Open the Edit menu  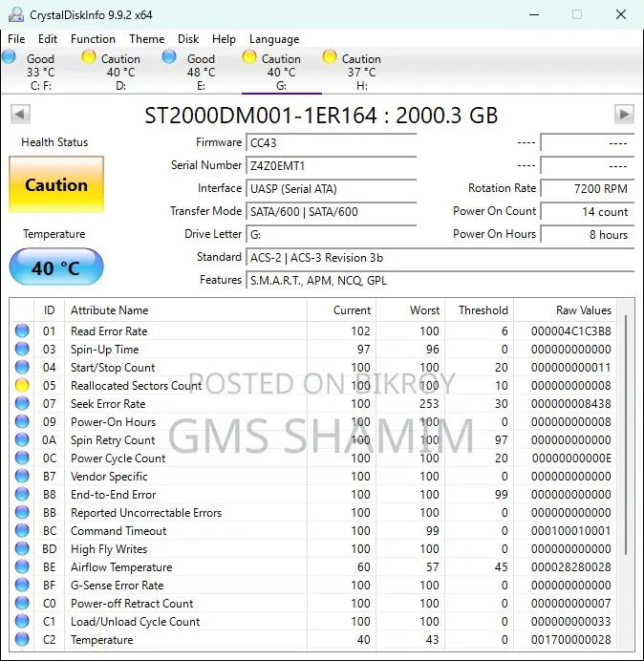click(48, 39)
